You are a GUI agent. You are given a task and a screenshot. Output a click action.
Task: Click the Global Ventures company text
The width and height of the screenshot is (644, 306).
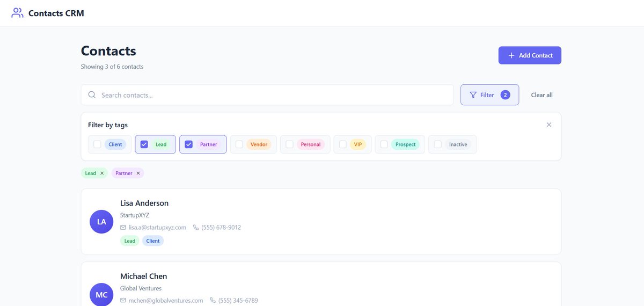(x=141, y=288)
